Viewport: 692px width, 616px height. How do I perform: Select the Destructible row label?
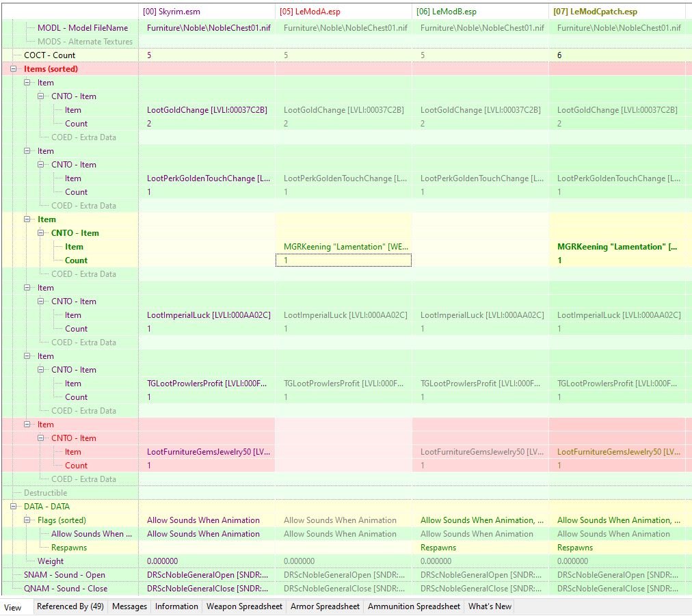pyautogui.click(x=45, y=493)
